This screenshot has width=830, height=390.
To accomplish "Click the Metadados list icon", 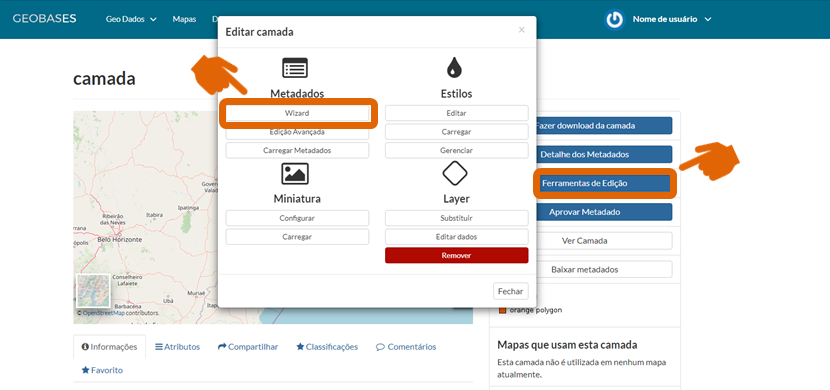I will pyautogui.click(x=295, y=68).
